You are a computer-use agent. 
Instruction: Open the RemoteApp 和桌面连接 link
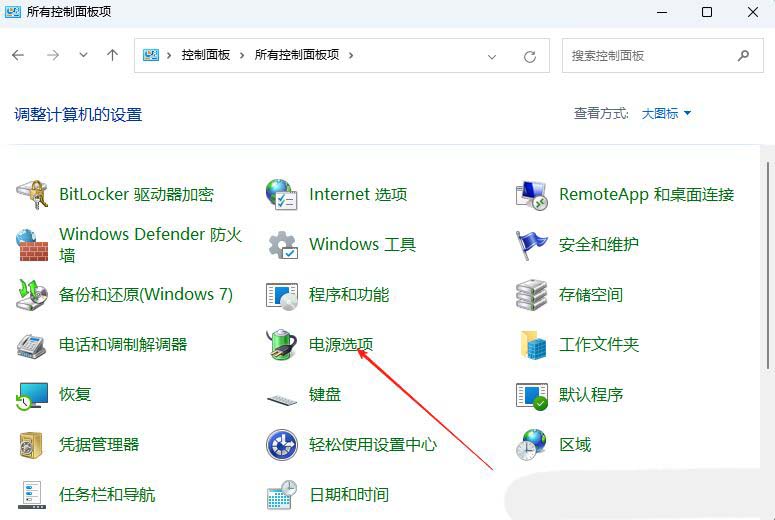click(x=646, y=194)
